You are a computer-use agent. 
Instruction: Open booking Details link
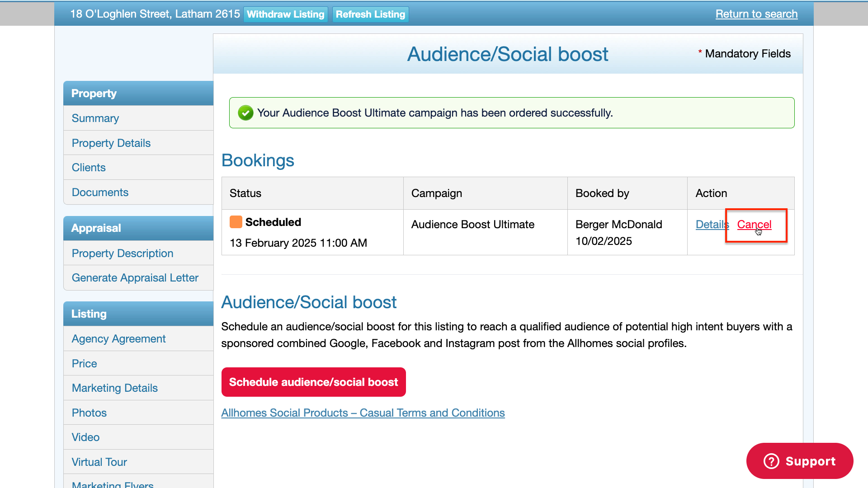712,225
